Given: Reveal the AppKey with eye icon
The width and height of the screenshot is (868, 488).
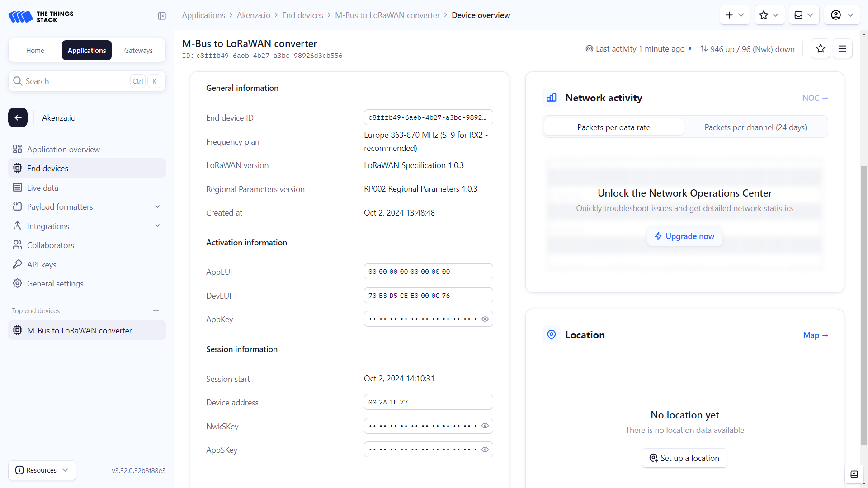Looking at the screenshot, I should 485,319.
